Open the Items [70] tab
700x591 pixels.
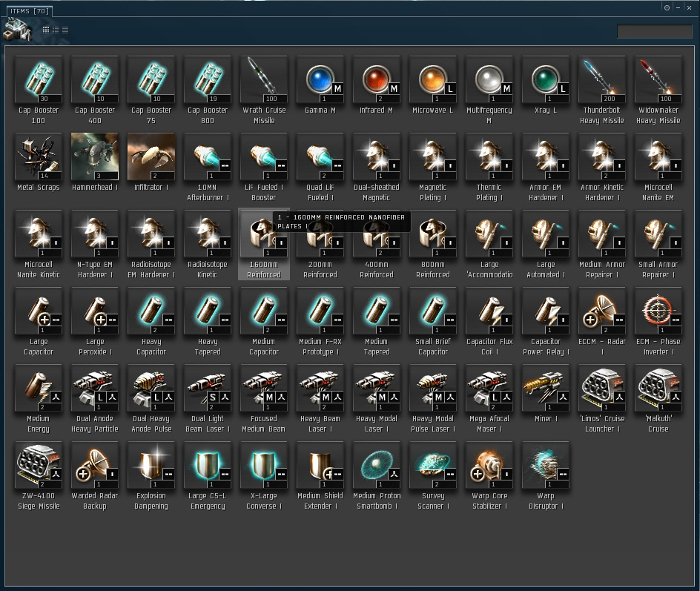coord(30,11)
